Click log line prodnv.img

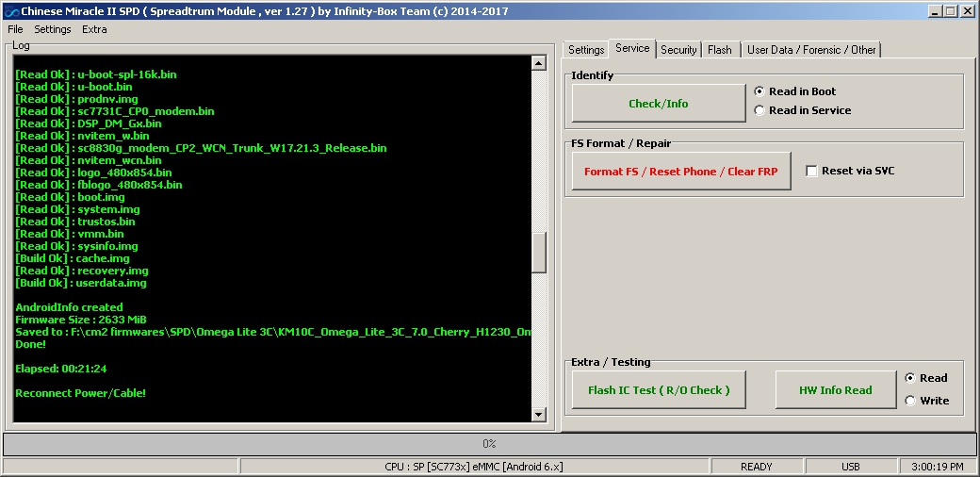pos(76,99)
